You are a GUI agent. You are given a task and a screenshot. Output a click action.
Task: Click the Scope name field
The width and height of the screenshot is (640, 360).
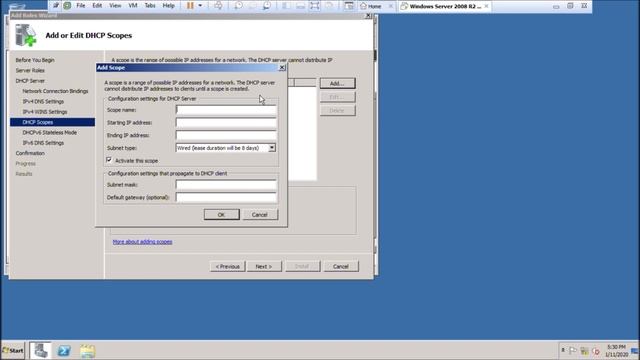pyautogui.click(x=226, y=110)
